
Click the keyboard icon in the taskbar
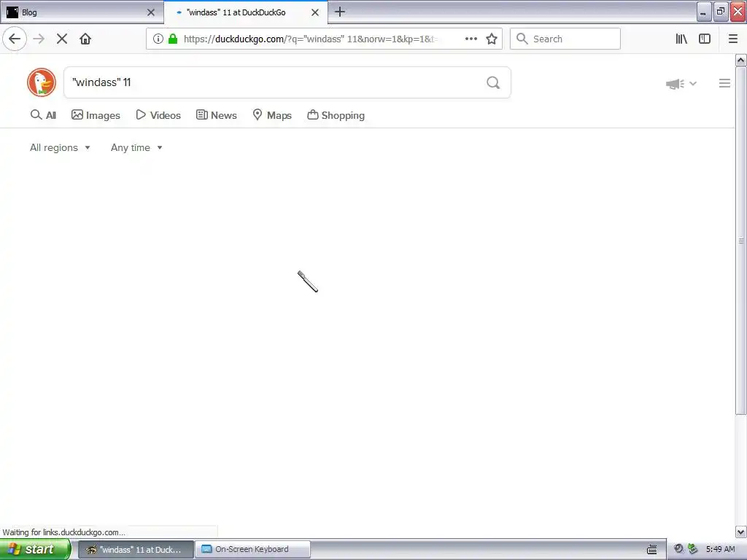point(652,550)
